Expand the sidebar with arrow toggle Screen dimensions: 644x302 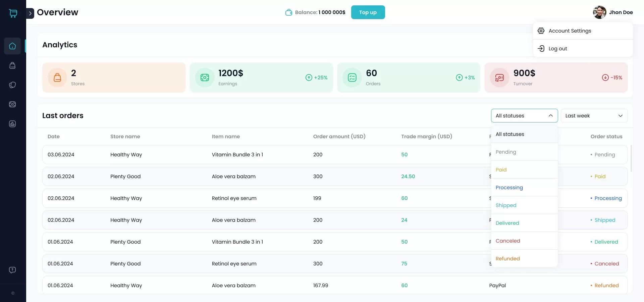click(30, 13)
